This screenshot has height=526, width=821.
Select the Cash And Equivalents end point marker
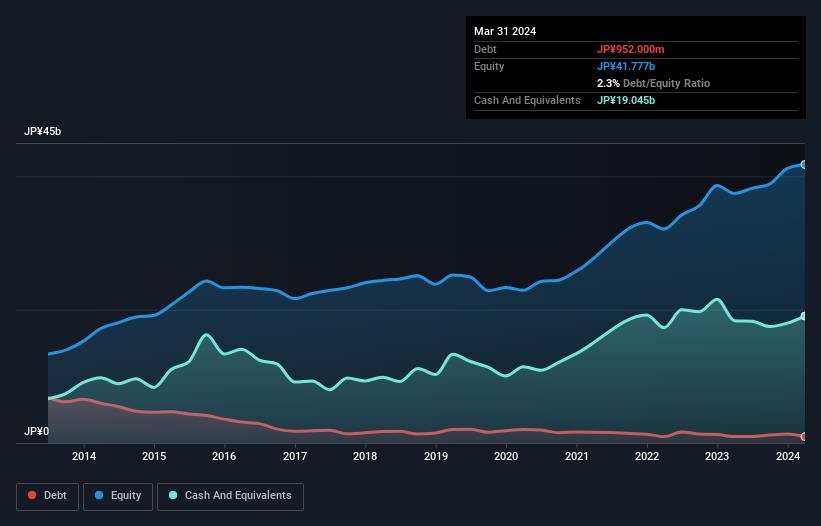804,316
